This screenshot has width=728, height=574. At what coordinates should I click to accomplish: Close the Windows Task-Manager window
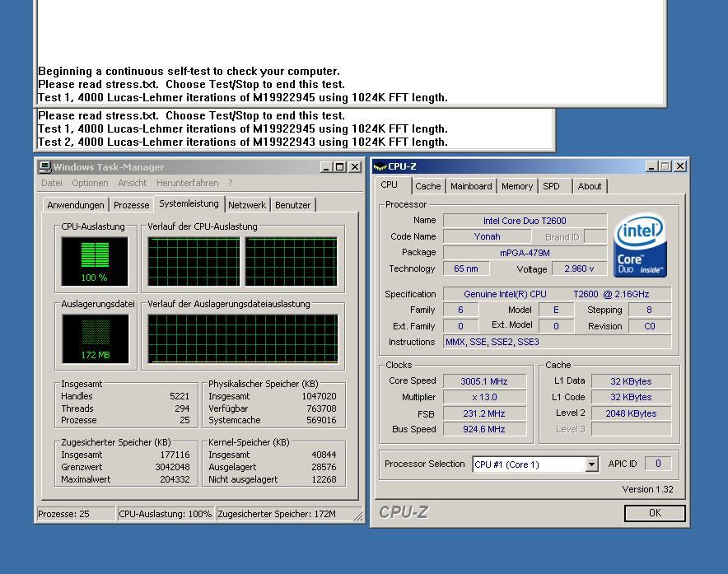pos(355,167)
